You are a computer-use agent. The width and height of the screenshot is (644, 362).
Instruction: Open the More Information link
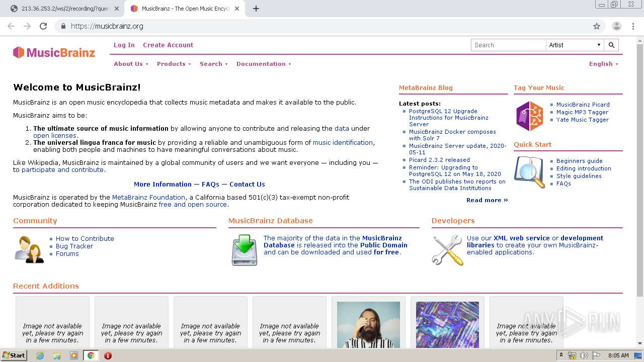[163, 184]
